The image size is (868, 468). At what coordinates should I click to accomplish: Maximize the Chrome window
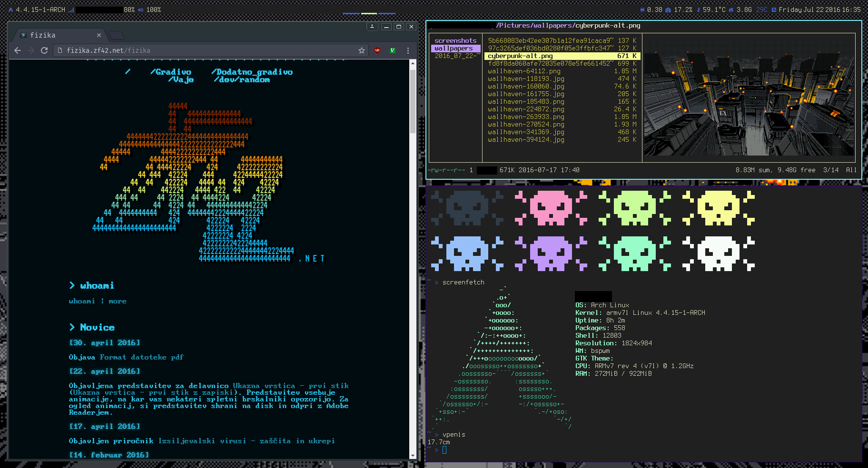pyautogui.click(x=399, y=27)
